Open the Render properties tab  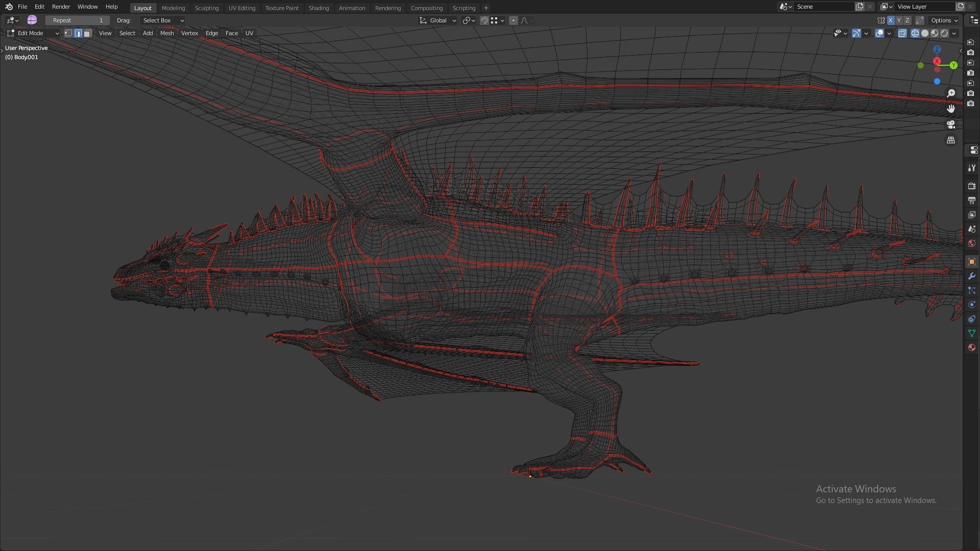pos(972,186)
